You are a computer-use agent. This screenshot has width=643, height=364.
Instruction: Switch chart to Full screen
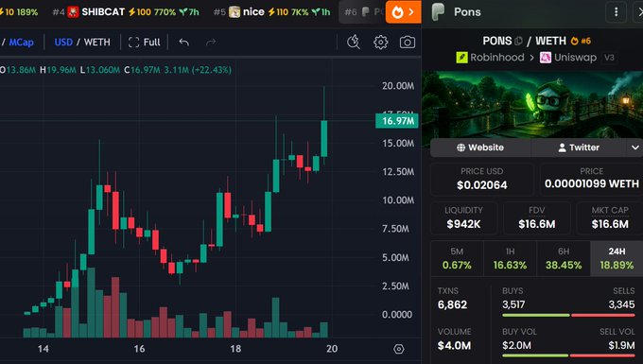click(145, 43)
